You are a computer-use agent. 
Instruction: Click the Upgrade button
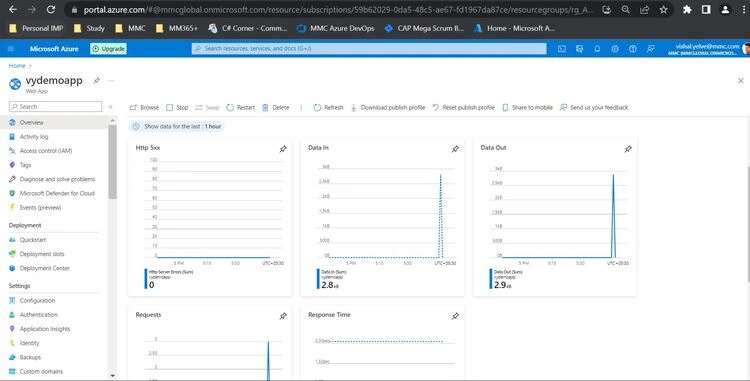109,49
